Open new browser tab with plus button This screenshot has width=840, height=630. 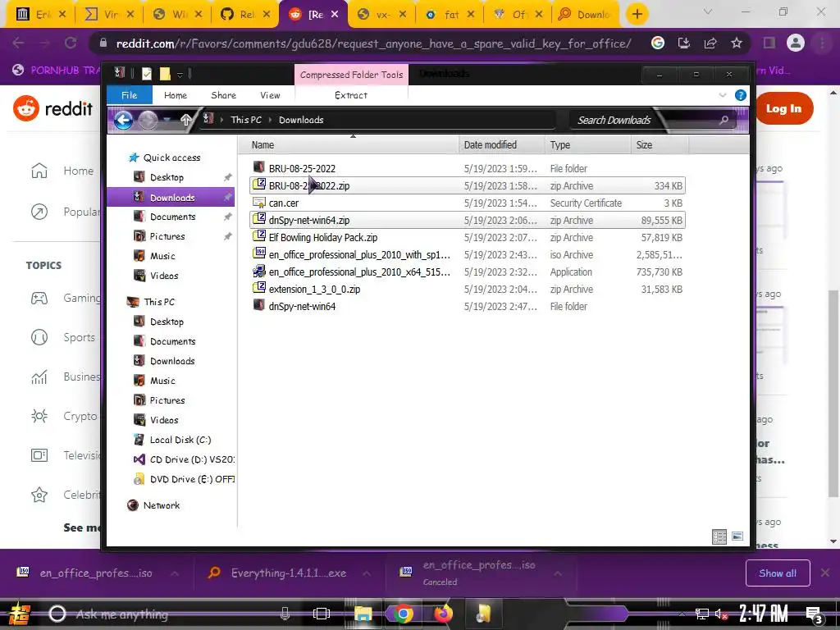click(x=637, y=14)
